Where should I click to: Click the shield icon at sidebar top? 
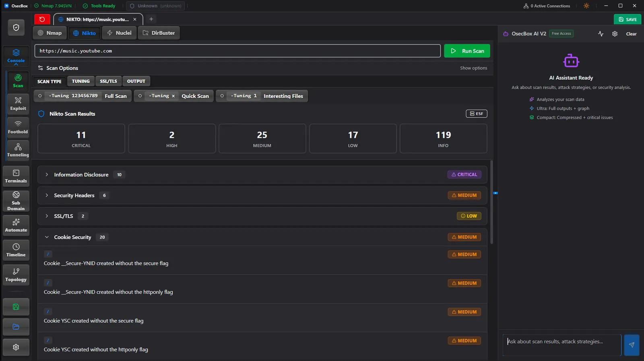[16, 27]
